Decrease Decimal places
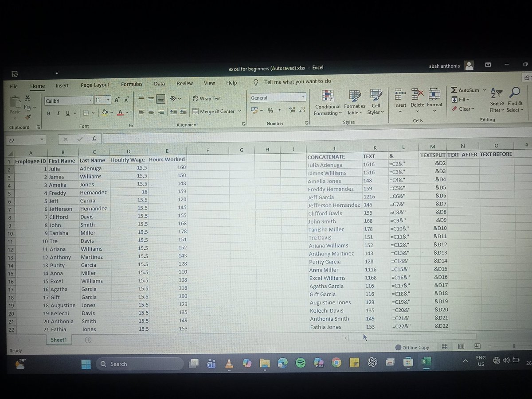532x399 pixels. click(302, 110)
